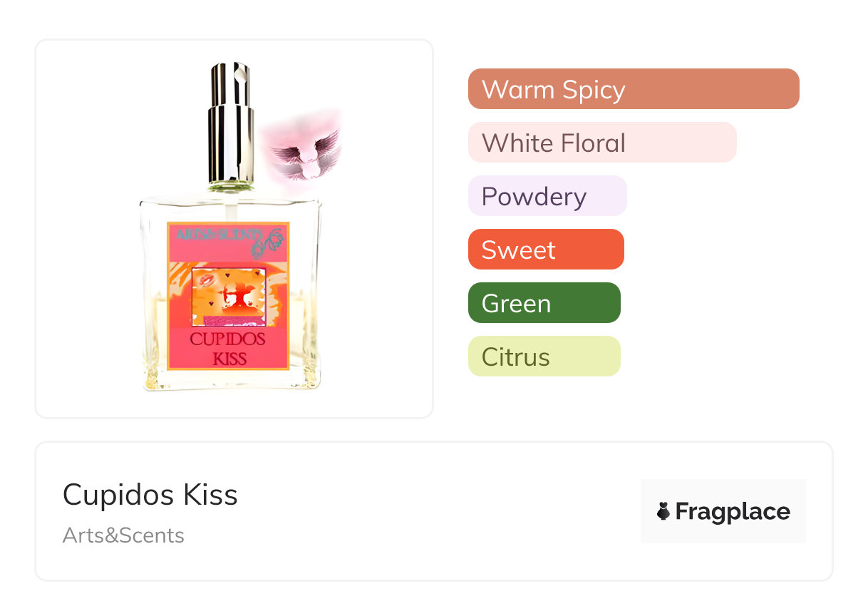Open the Arts&Scents brand link

[x=123, y=535]
